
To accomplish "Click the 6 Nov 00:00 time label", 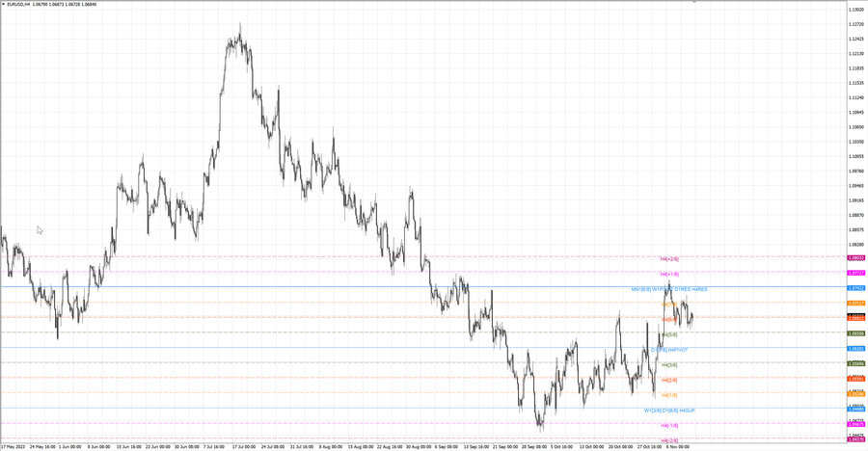I will pyautogui.click(x=678, y=446).
